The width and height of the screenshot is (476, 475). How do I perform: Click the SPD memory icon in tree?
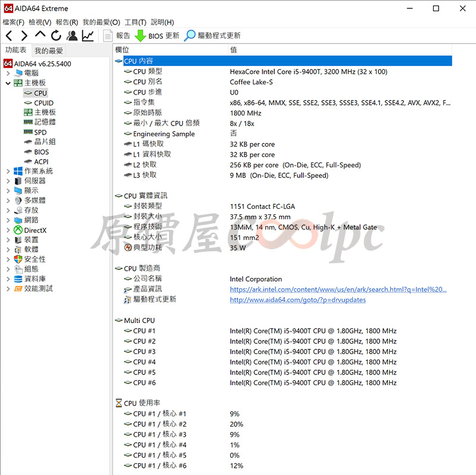pyautogui.click(x=28, y=132)
